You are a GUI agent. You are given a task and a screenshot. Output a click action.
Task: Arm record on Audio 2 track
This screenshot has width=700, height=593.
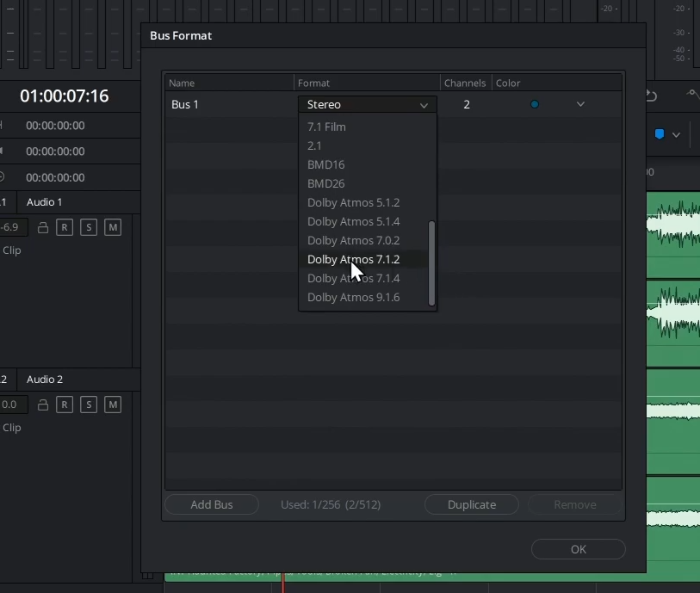pos(65,405)
